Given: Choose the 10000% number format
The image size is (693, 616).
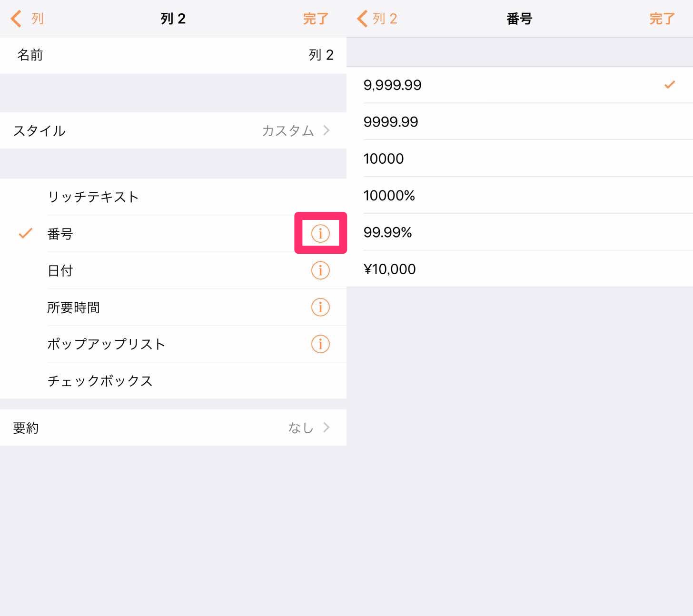Looking at the screenshot, I should pyautogui.click(x=520, y=195).
